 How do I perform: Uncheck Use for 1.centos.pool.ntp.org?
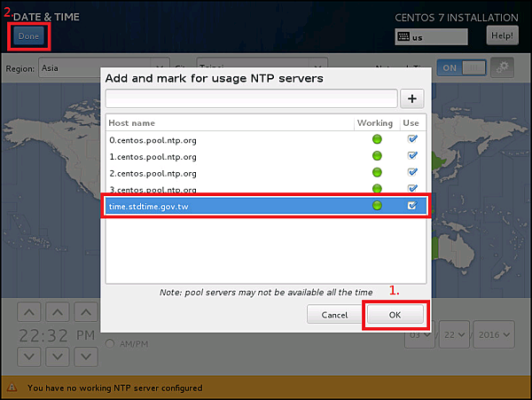(412, 155)
